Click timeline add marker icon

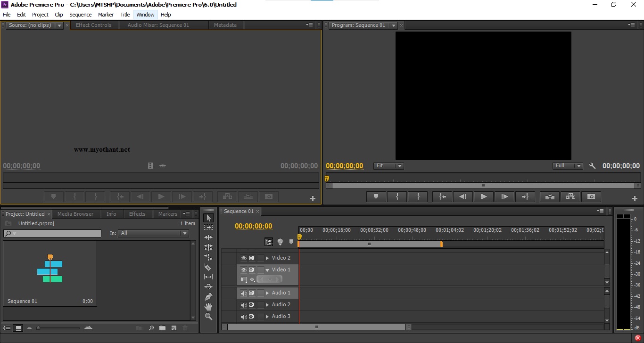291,242
